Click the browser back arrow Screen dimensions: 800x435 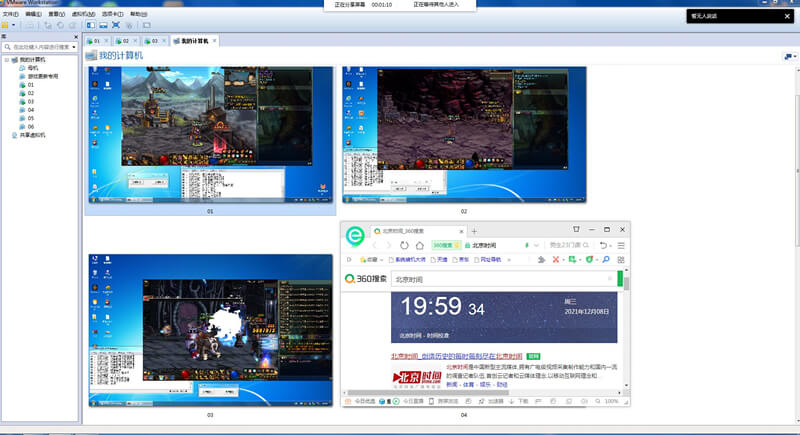[x=374, y=245]
